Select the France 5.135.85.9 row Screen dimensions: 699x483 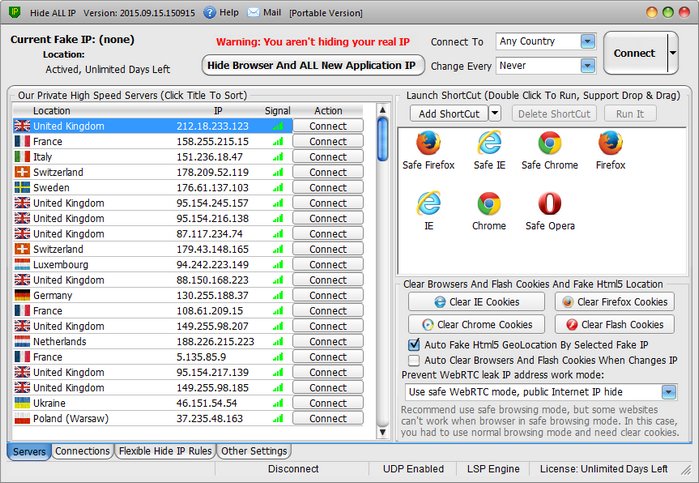pos(152,357)
